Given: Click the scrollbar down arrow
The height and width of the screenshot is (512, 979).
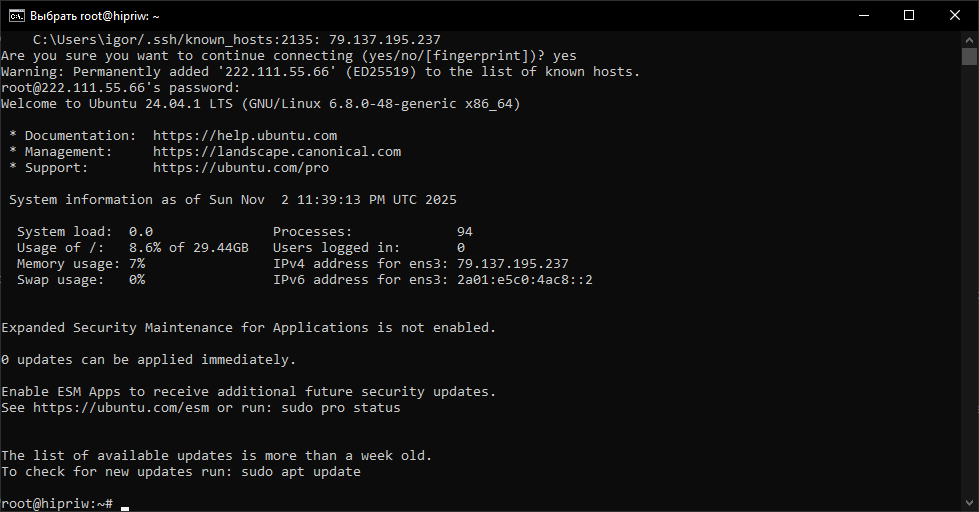Looking at the screenshot, I should coord(970,503).
